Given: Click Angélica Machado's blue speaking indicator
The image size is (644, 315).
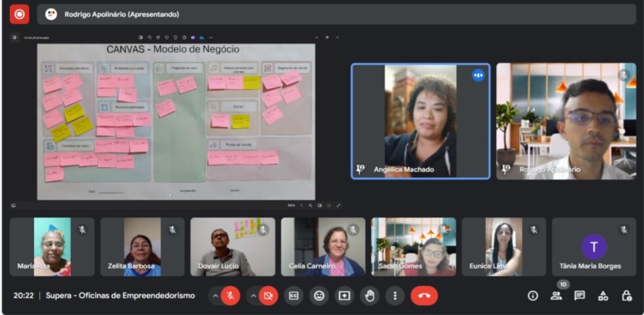Looking at the screenshot, I should 478,75.
